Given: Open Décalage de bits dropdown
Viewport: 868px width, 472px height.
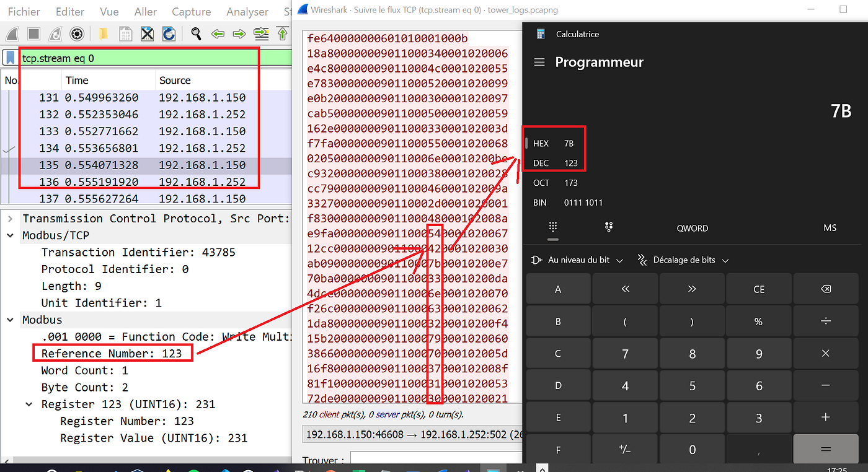Looking at the screenshot, I should [x=684, y=260].
